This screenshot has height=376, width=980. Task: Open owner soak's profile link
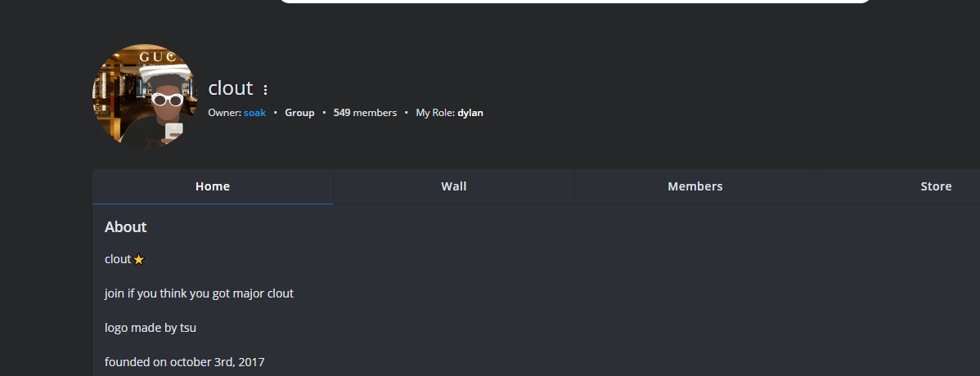254,113
